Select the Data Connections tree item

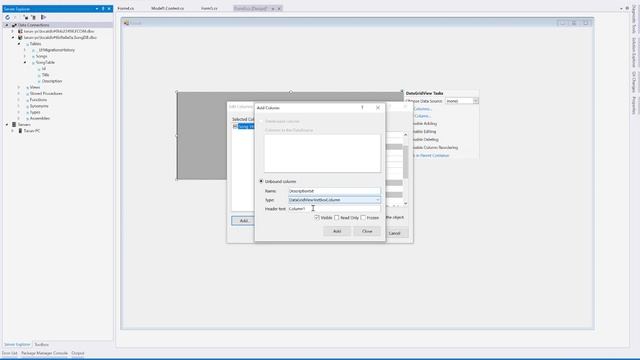[33, 25]
